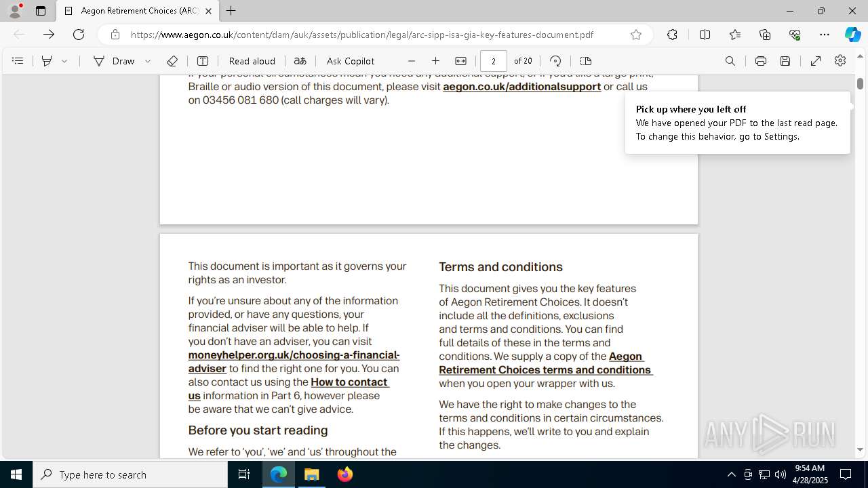Open the Windows notification center
This screenshot has height=488, width=868.
point(846,474)
